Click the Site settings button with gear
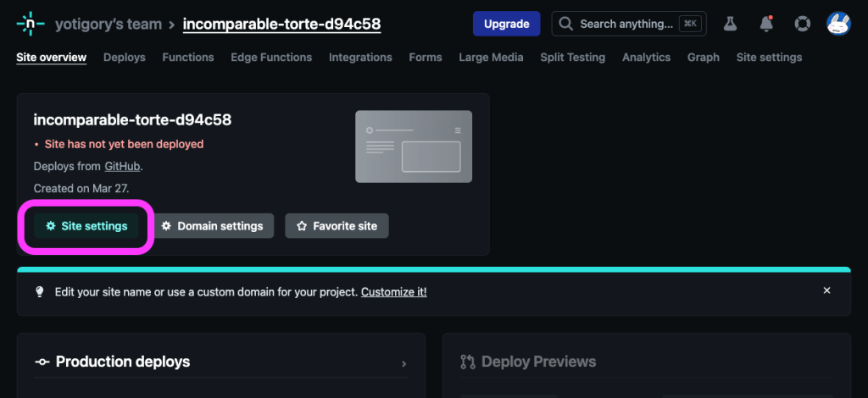The width and height of the screenshot is (868, 398). [86, 226]
